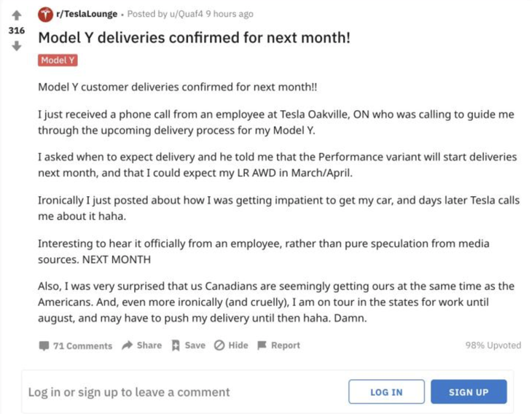Viewport: 532px width, 414px height.
Task: Click the Hide circle-slash icon
Action: [x=219, y=345]
